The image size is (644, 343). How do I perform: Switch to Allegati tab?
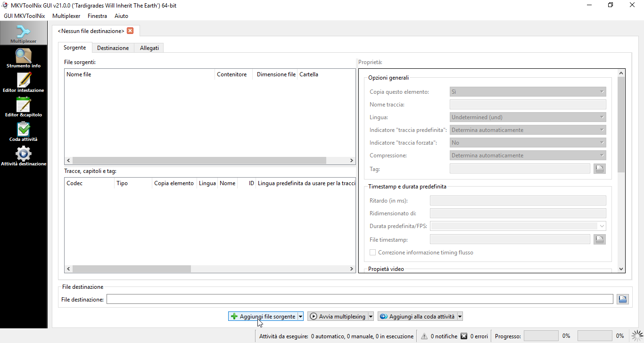(x=149, y=48)
